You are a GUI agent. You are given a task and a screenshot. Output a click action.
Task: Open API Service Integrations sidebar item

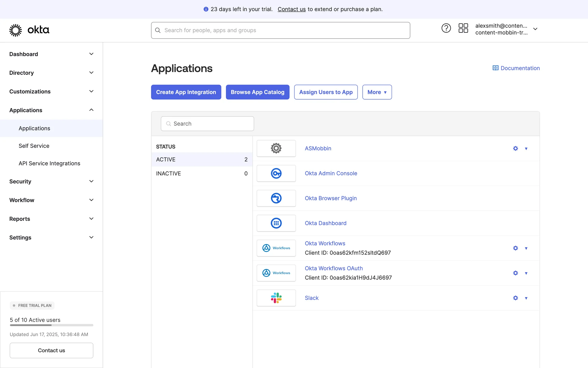[49, 163]
